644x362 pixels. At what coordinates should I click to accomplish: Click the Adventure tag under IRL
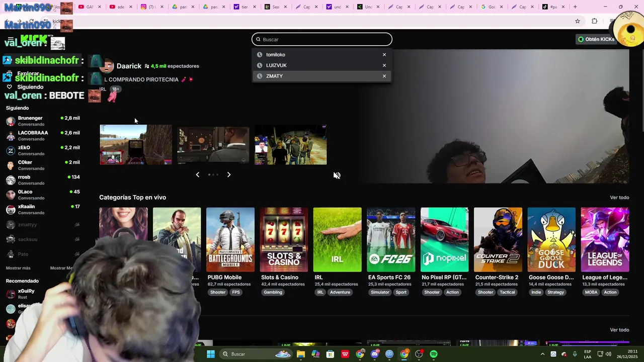click(340, 292)
